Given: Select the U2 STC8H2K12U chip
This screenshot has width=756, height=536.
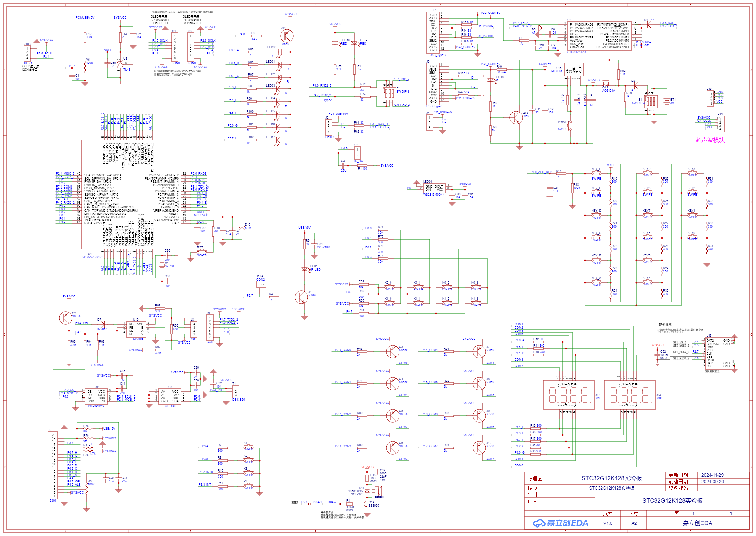Looking at the screenshot, I should (x=599, y=36).
